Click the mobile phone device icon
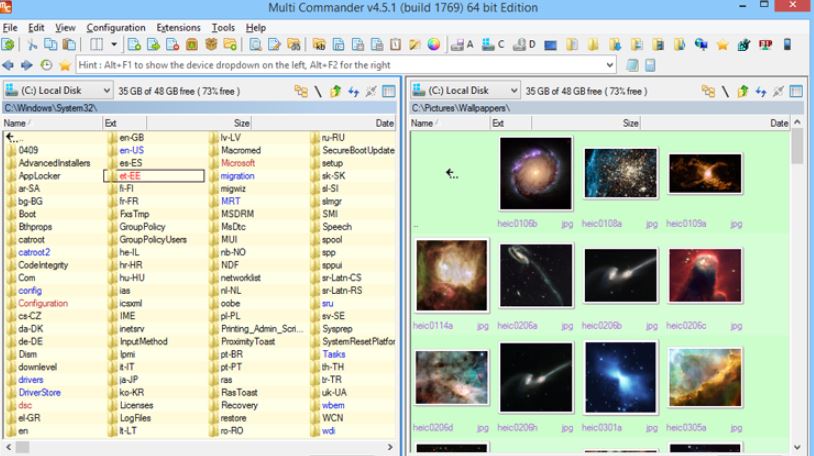814x456 pixels. pyautogui.click(x=788, y=45)
